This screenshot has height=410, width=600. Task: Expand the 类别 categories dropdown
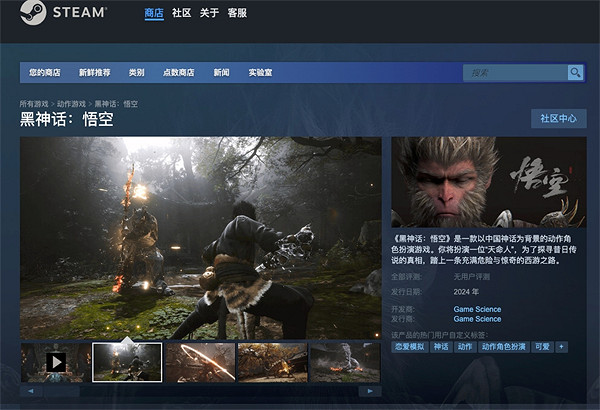pos(136,73)
